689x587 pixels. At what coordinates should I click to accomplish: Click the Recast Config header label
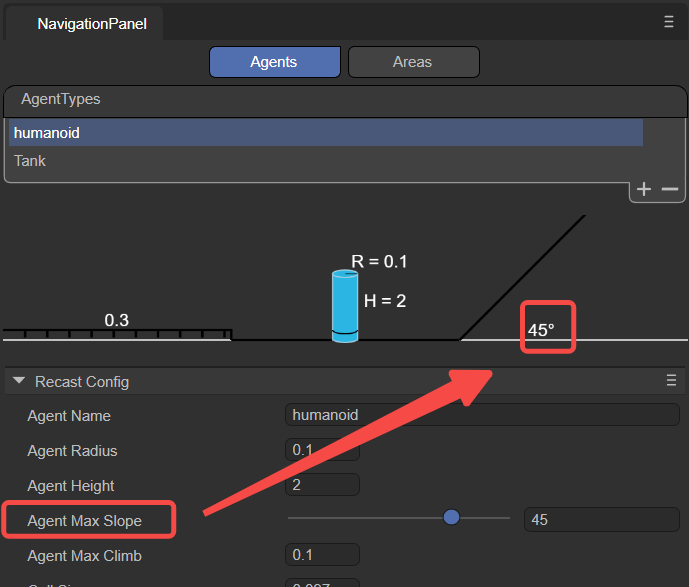82,382
